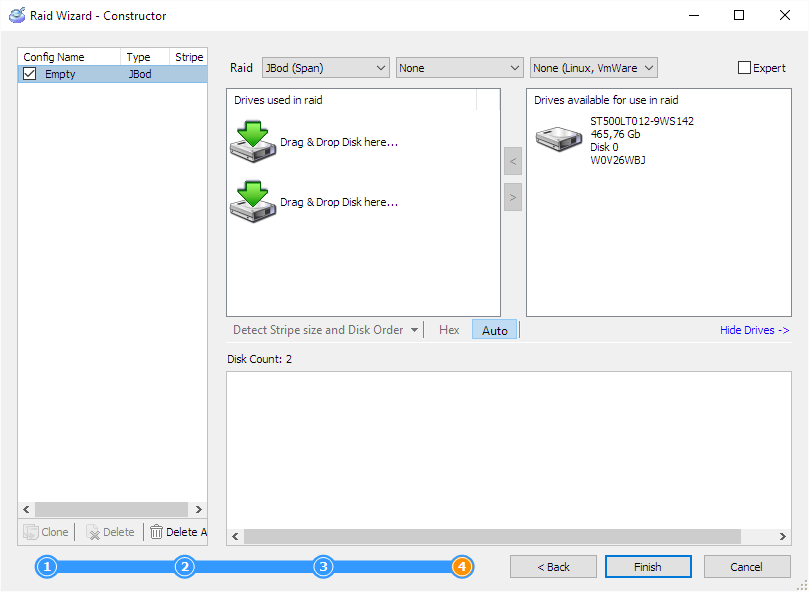Click the Finish button

tap(648, 567)
